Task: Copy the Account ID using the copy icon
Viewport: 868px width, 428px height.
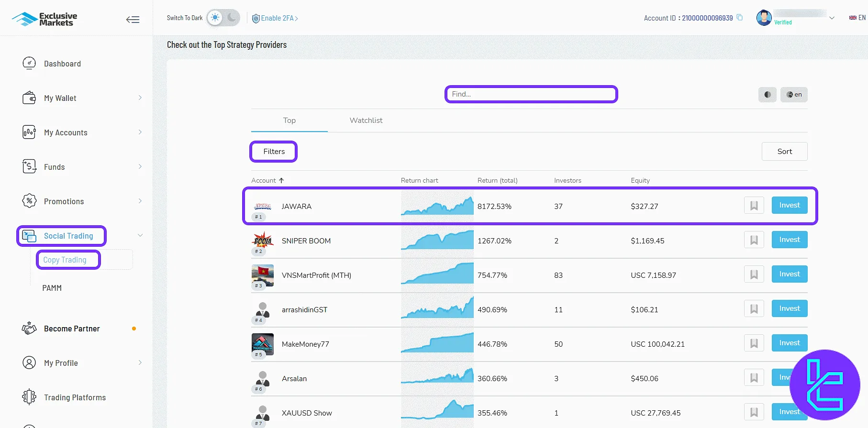Action: [x=739, y=18]
